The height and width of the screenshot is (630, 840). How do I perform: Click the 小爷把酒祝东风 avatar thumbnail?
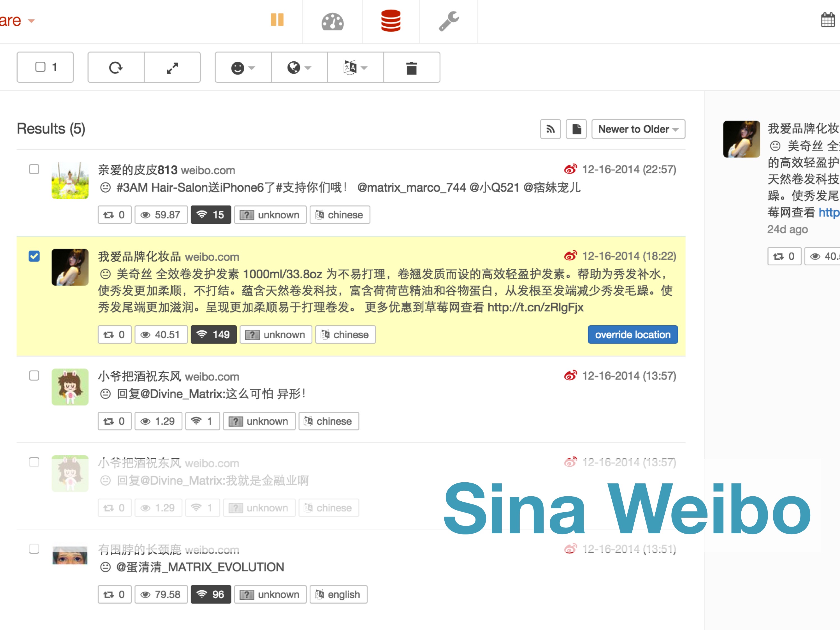point(70,386)
